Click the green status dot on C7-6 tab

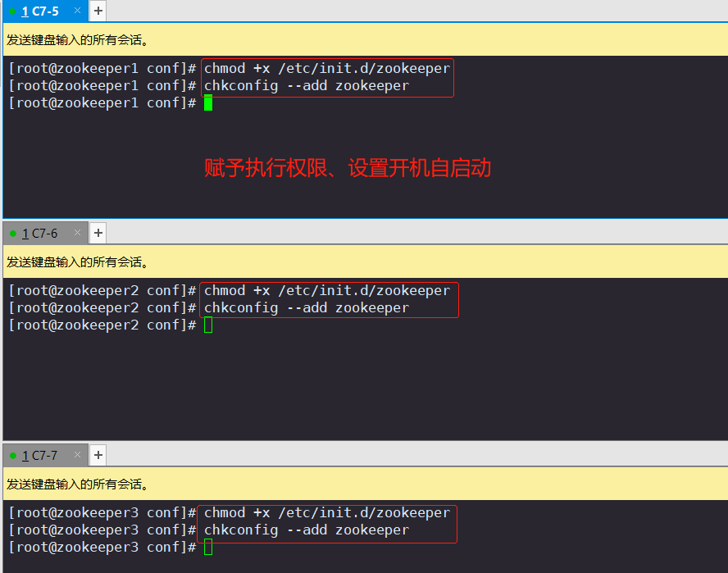13,234
